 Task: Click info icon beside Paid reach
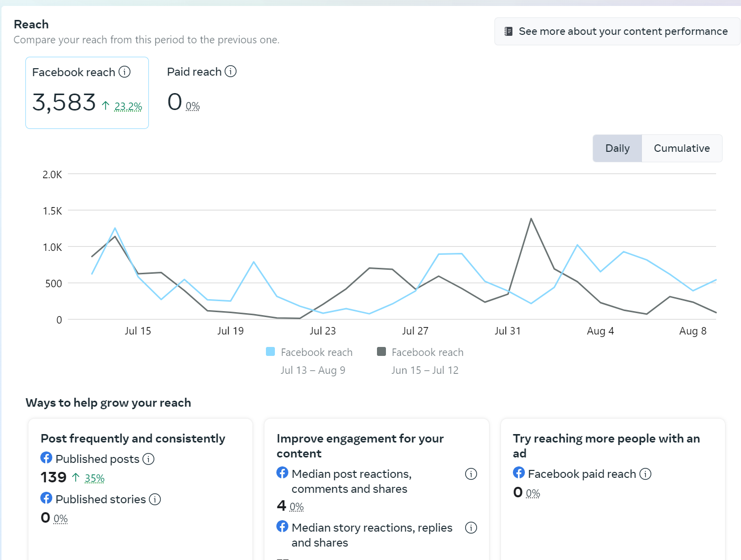tap(231, 72)
